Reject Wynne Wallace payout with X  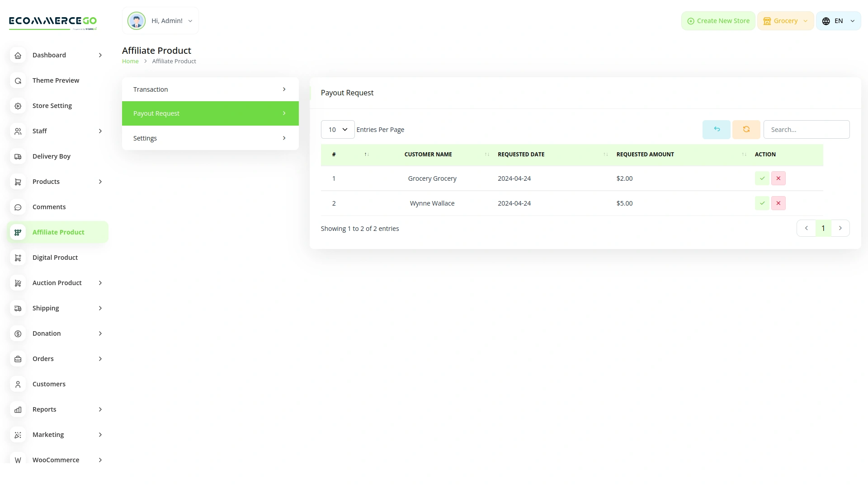pos(778,203)
